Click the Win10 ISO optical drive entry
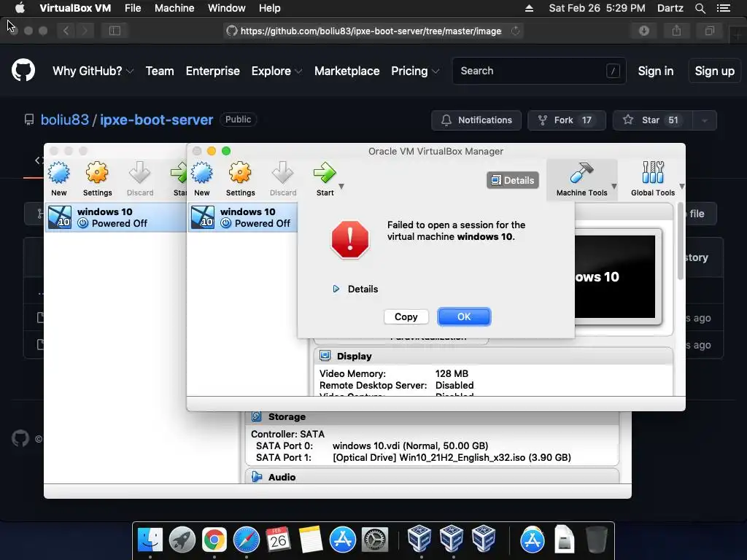 pos(451,458)
